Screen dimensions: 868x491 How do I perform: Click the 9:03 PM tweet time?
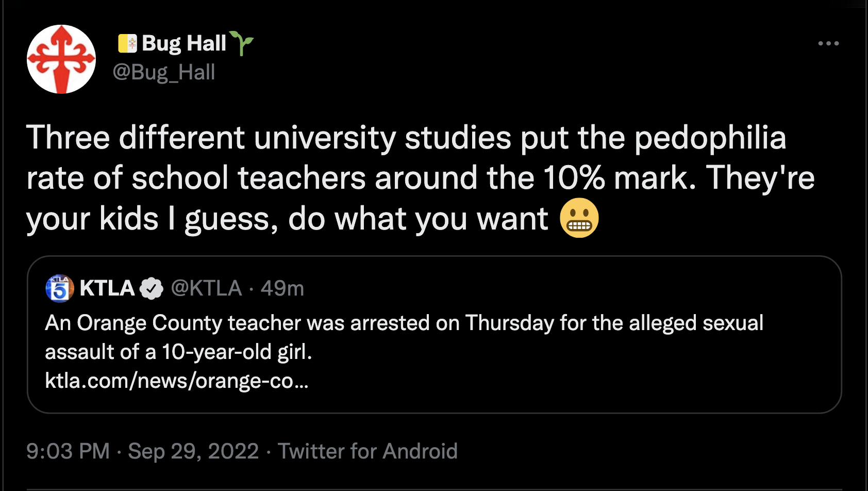point(68,451)
